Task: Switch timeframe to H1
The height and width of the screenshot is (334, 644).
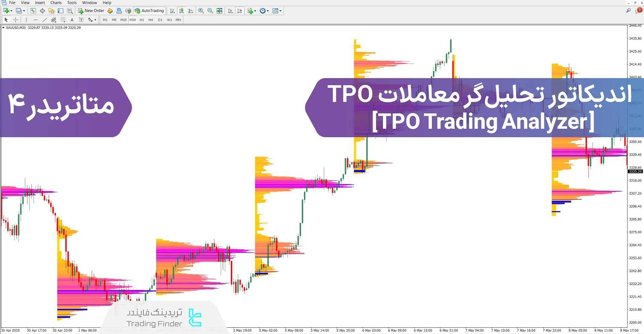Action: [142, 20]
